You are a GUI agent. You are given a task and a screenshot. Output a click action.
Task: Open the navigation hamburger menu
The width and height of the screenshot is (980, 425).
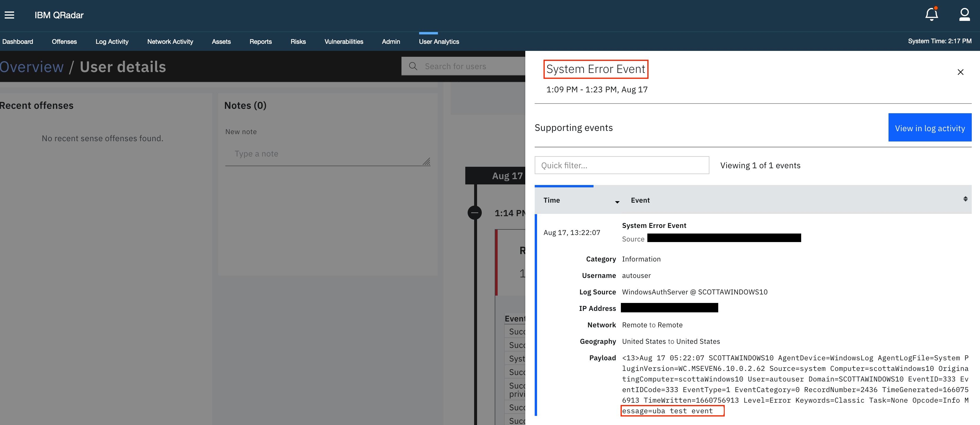pyautogui.click(x=9, y=14)
